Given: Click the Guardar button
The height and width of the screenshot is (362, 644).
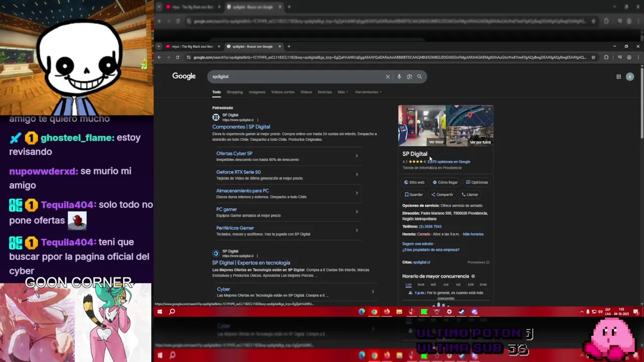Looking at the screenshot, I should pos(414,195).
